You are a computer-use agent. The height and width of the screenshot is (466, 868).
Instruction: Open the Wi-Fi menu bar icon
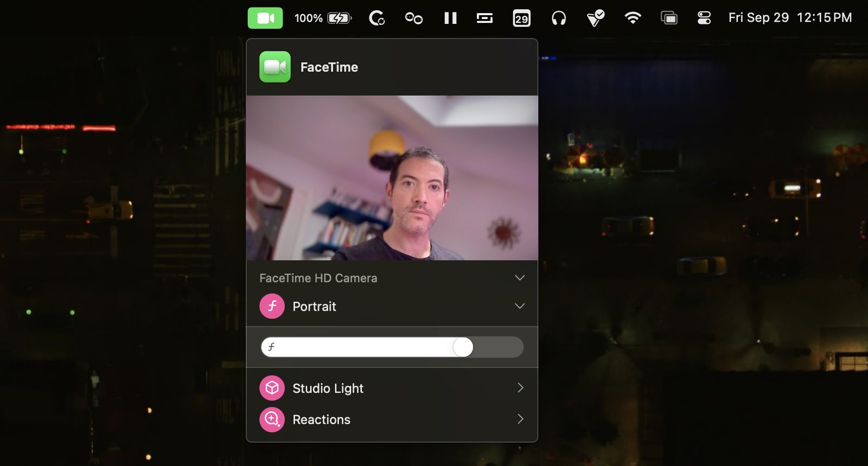point(633,18)
